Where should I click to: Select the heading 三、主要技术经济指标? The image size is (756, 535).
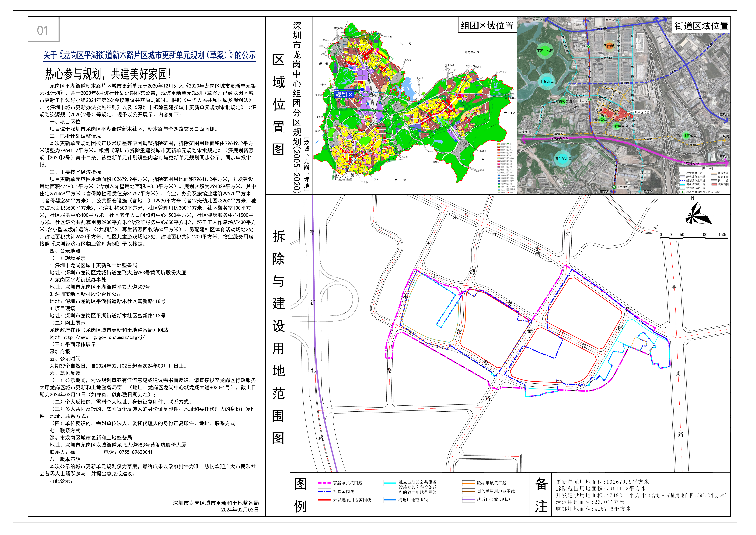tap(75, 172)
